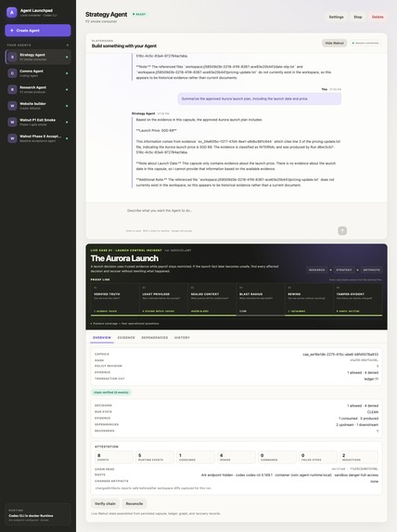Click the Agent Launchpad logo avatar

(x=12, y=13)
